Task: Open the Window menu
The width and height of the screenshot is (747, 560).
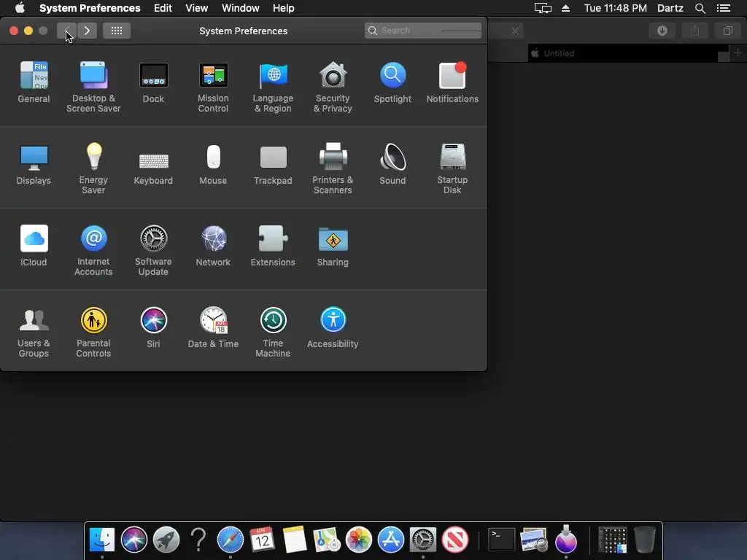Action: tap(241, 8)
